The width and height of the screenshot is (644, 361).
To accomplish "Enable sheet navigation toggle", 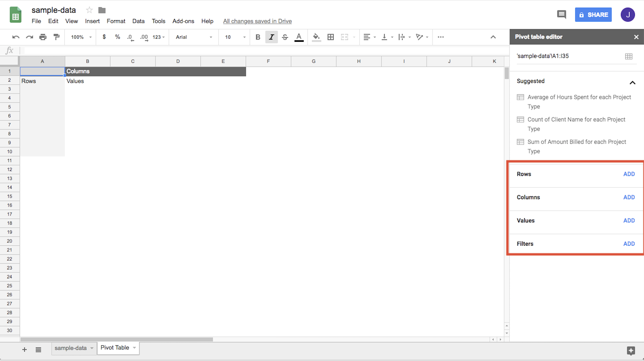I will [39, 348].
